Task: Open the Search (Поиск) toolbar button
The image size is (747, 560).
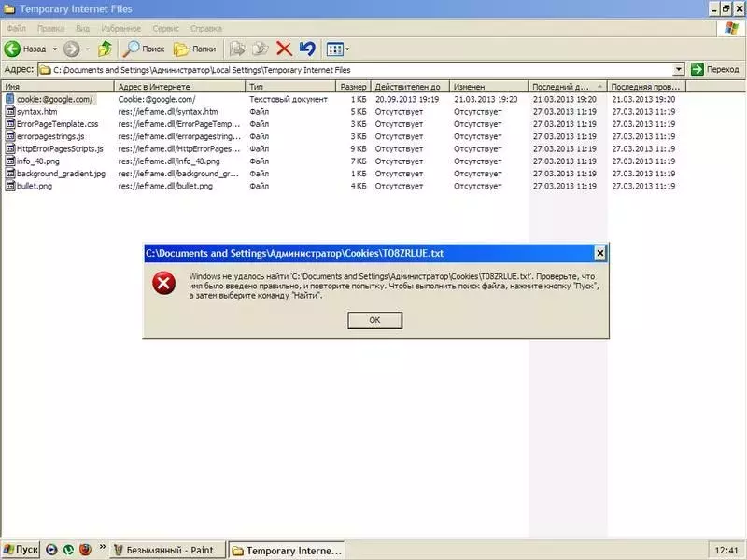Action: click(144, 49)
